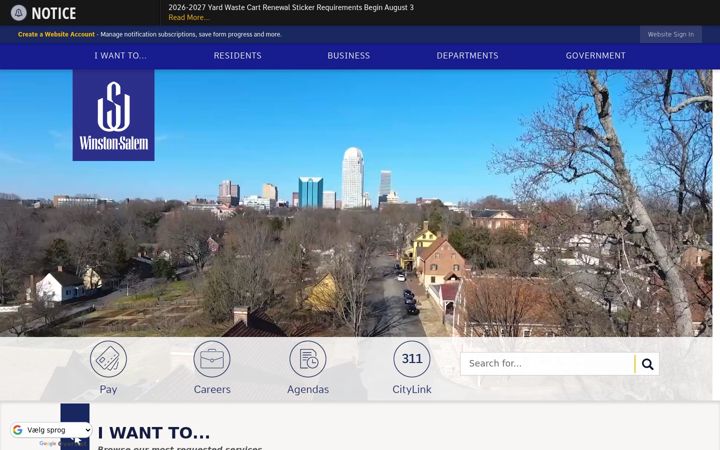Click the I WANT TO... section heading
This screenshot has height=450, width=720.
(x=154, y=433)
